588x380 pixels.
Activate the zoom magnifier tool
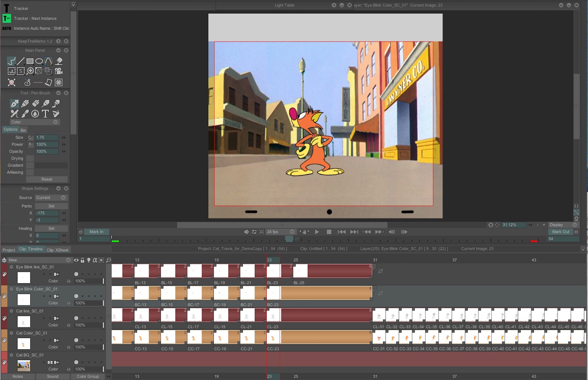click(x=30, y=71)
